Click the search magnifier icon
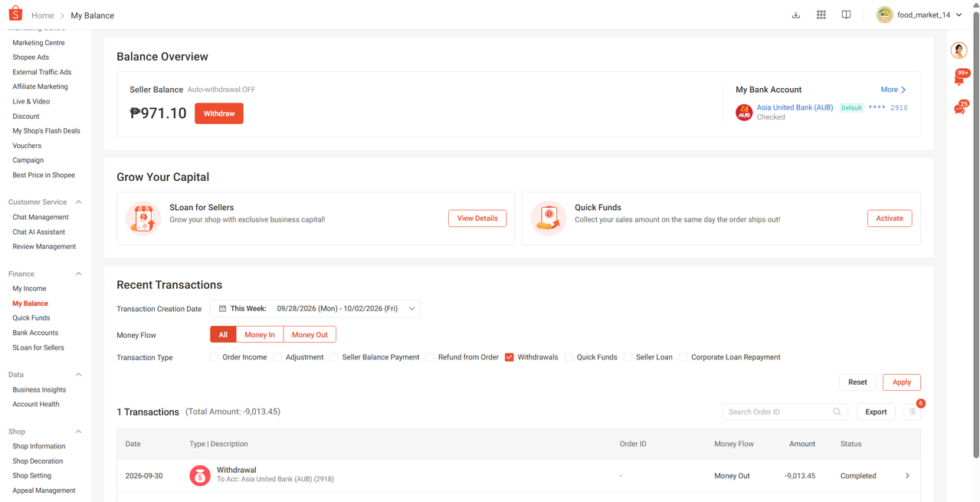 [x=837, y=412]
